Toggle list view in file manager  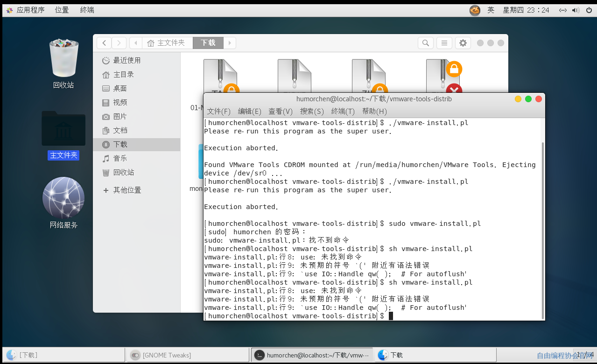444,43
